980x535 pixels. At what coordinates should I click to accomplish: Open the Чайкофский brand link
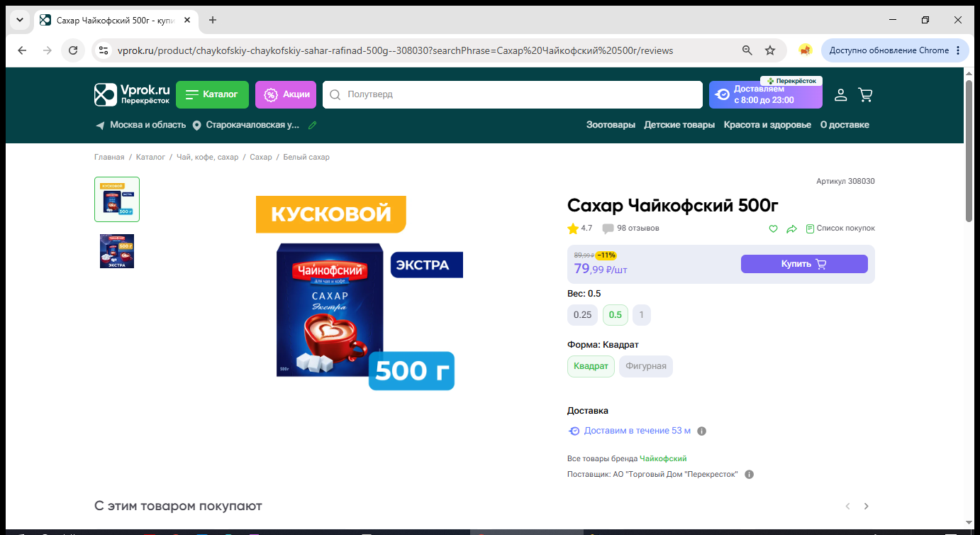point(663,458)
